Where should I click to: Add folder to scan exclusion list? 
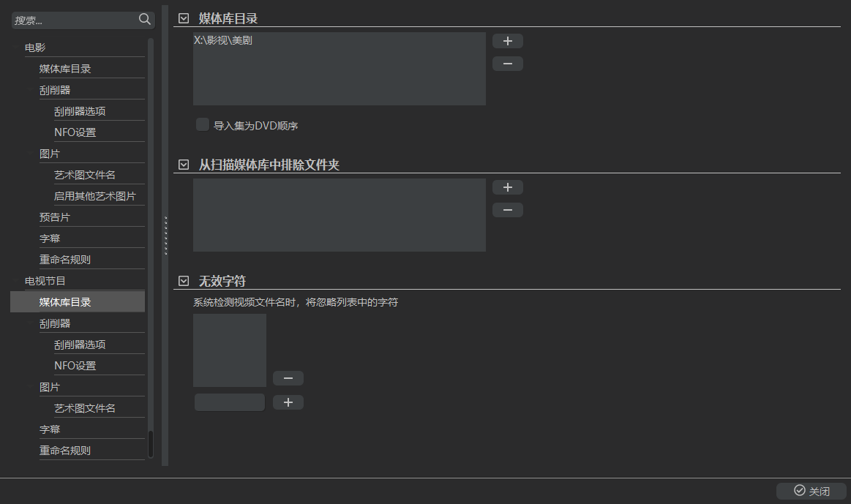(x=507, y=187)
